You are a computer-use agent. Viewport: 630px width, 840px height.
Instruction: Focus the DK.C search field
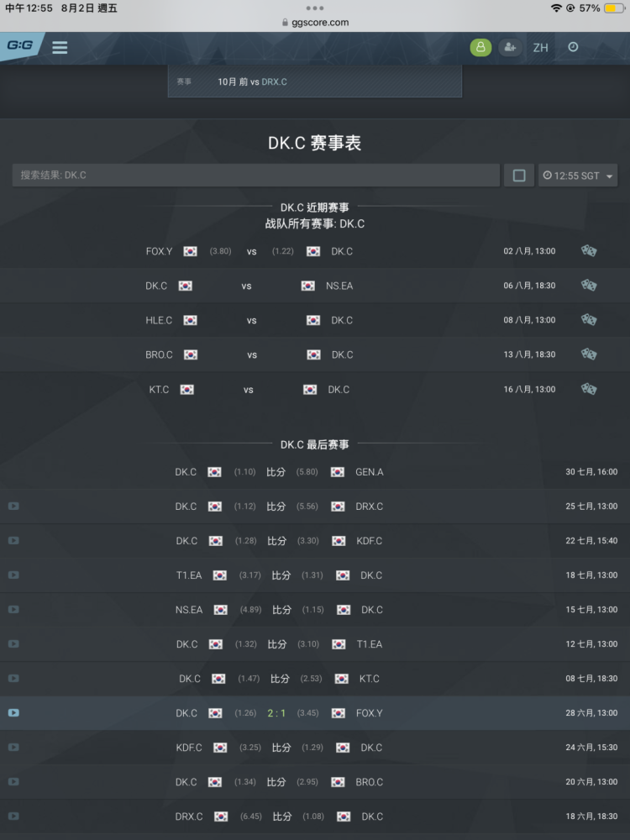255,176
